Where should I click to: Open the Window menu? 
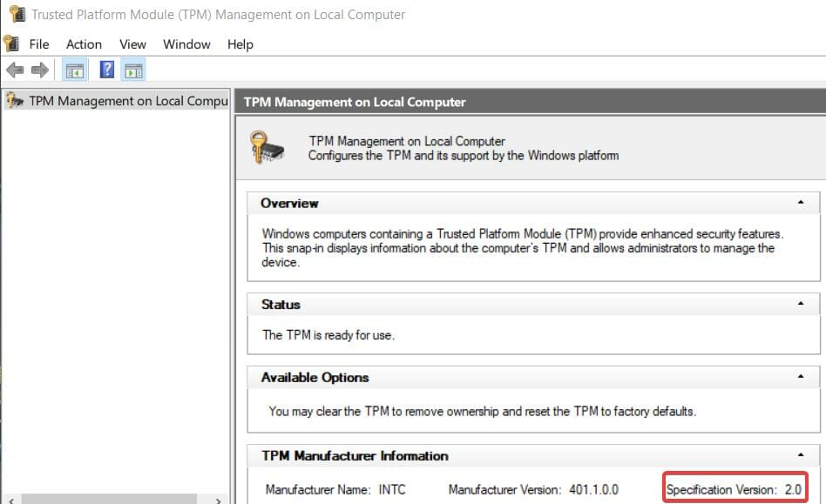186,44
